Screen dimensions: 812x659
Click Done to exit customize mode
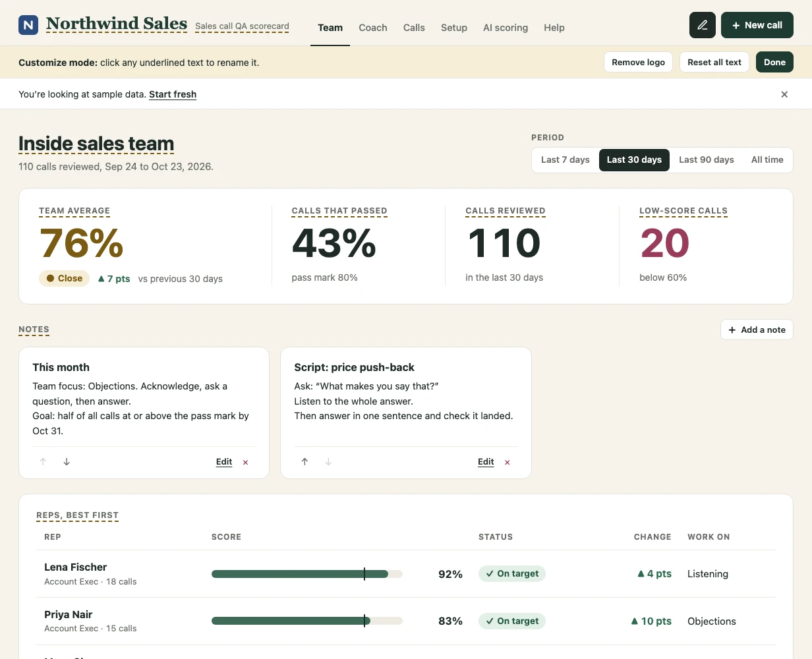point(774,62)
